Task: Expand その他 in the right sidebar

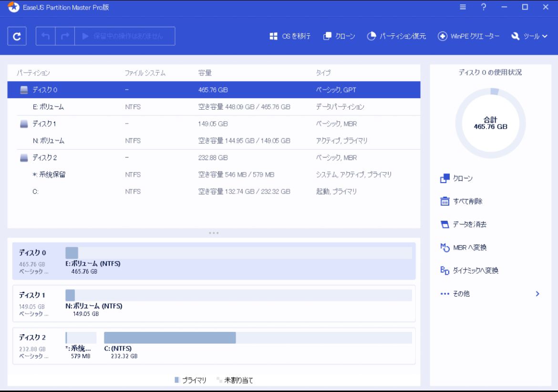Action: (461, 294)
